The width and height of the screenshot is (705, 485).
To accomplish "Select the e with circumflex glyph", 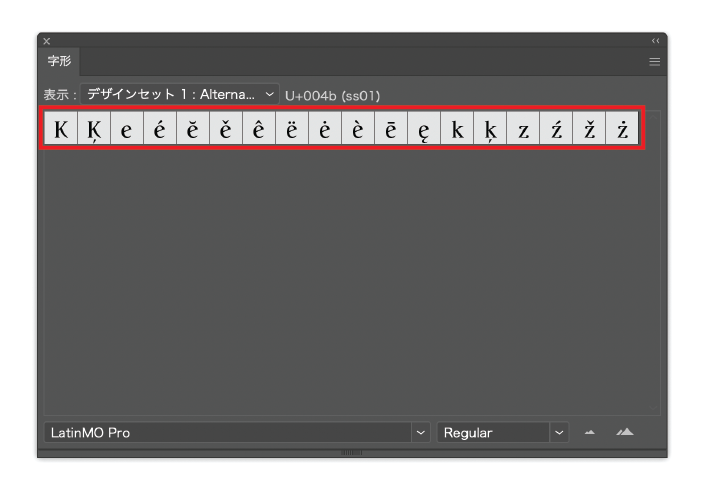I will pos(258,131).
